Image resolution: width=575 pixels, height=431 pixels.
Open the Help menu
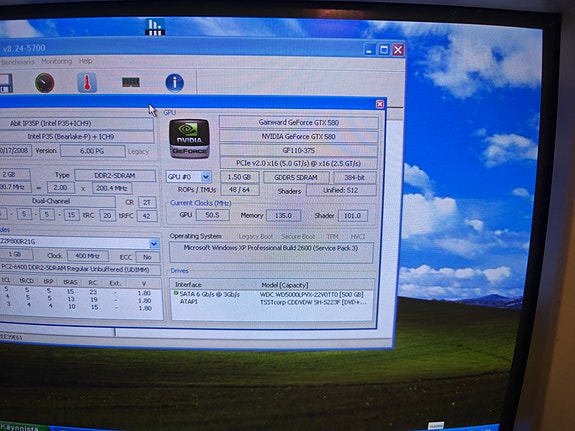pyautogui.click(x=85, y=61)
